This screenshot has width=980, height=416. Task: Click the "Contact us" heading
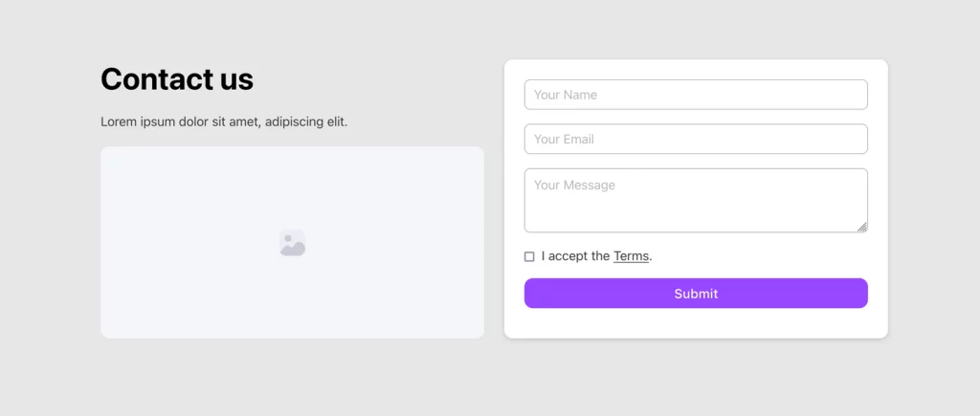pyautogui.click(x=177, y=79)
